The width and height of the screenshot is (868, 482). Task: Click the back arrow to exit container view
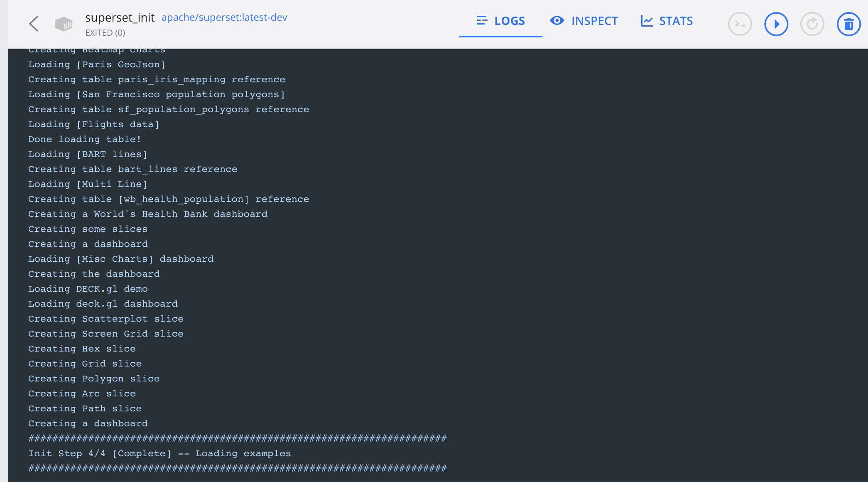(34, 24)
